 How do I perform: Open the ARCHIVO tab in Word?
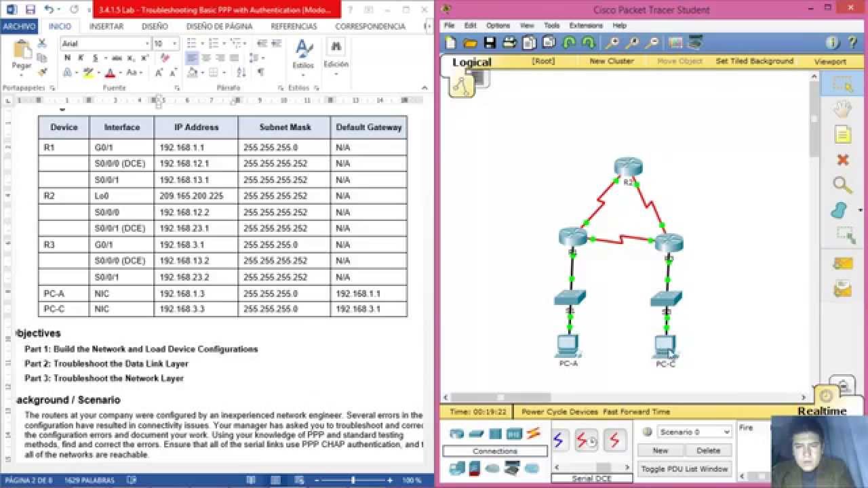19,26
